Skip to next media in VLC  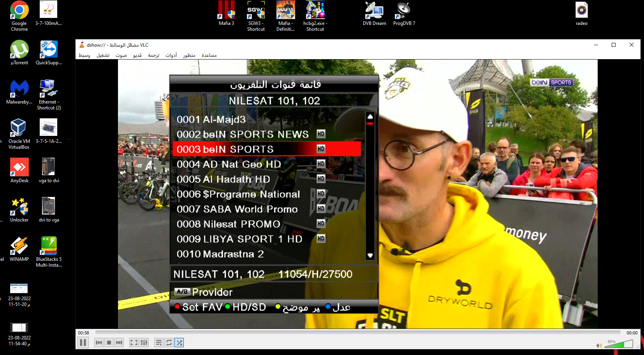[x=119, y=343]
